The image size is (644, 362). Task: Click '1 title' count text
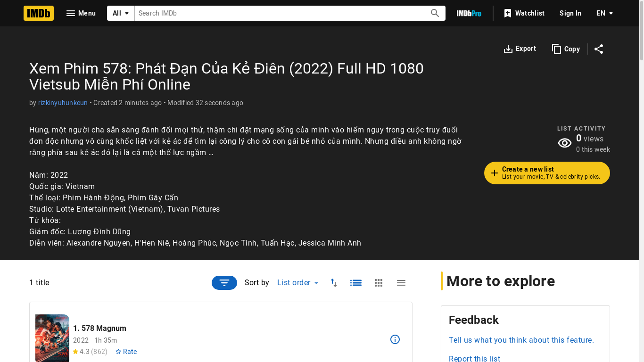pyautogui.click(x=39, y=283)
